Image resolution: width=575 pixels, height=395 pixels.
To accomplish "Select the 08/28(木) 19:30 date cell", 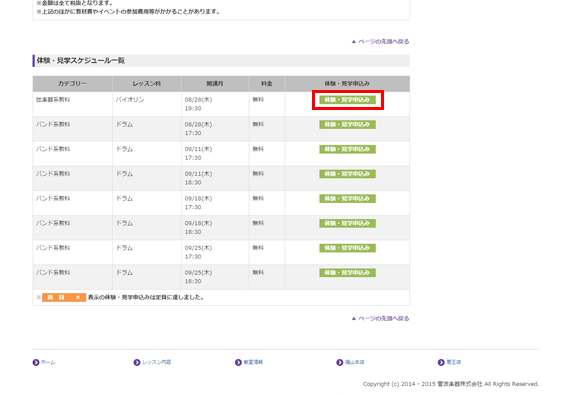I will point(215,104).
